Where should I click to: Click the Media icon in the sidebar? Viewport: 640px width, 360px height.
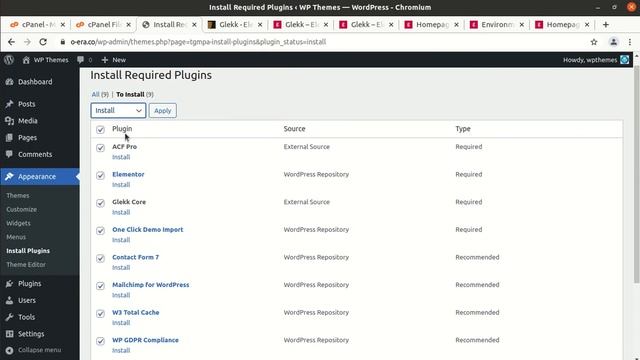tap(9, 121)
